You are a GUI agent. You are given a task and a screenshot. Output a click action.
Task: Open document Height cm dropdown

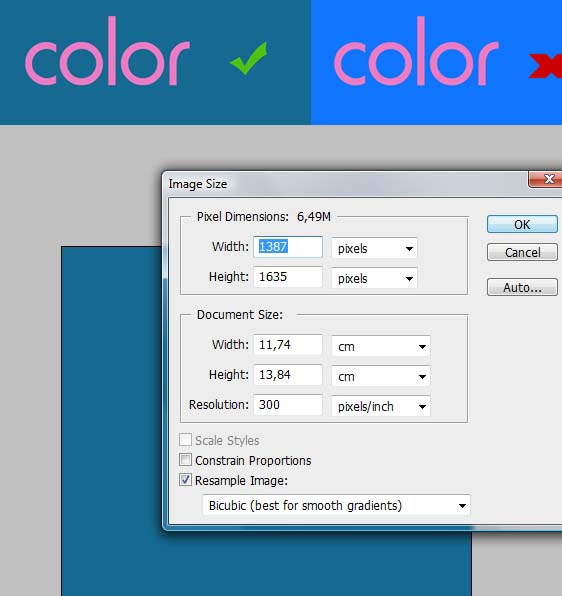pyautogui.click(x=381, y=376)
